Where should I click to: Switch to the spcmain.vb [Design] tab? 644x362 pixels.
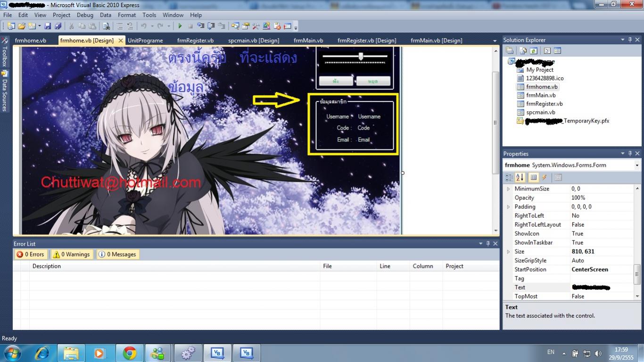[254, 41]
